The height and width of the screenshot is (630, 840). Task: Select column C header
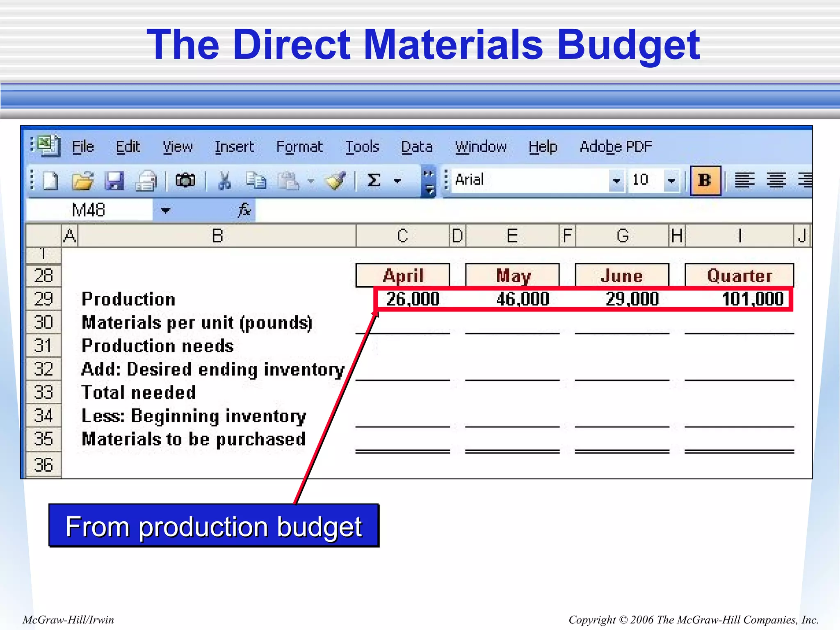(x=403, y=236)
